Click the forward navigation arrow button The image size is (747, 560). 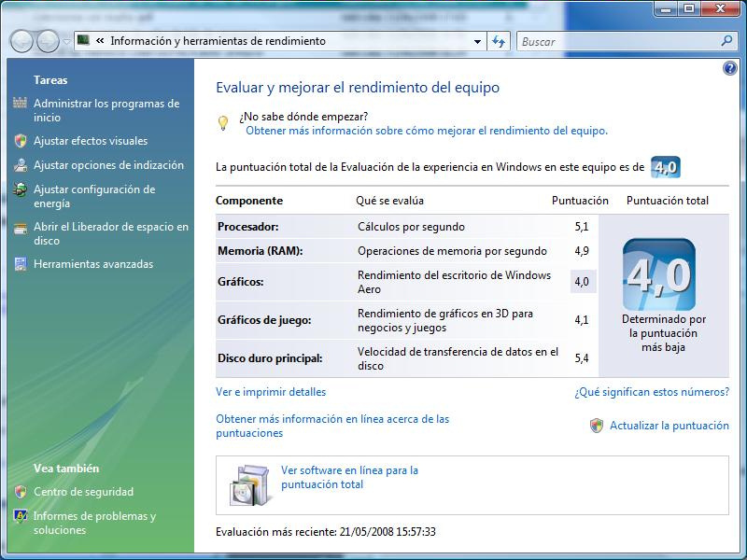click(47, 41)
